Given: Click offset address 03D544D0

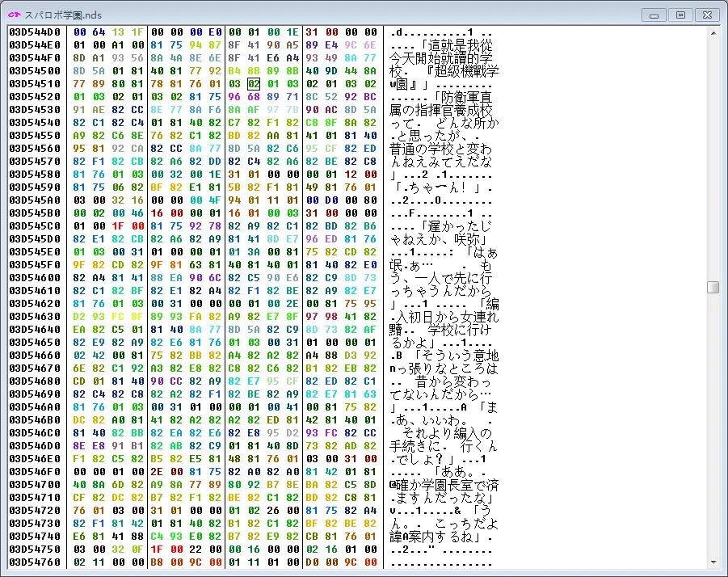Looking at the screenshot, I should click(x=36, y=32).
